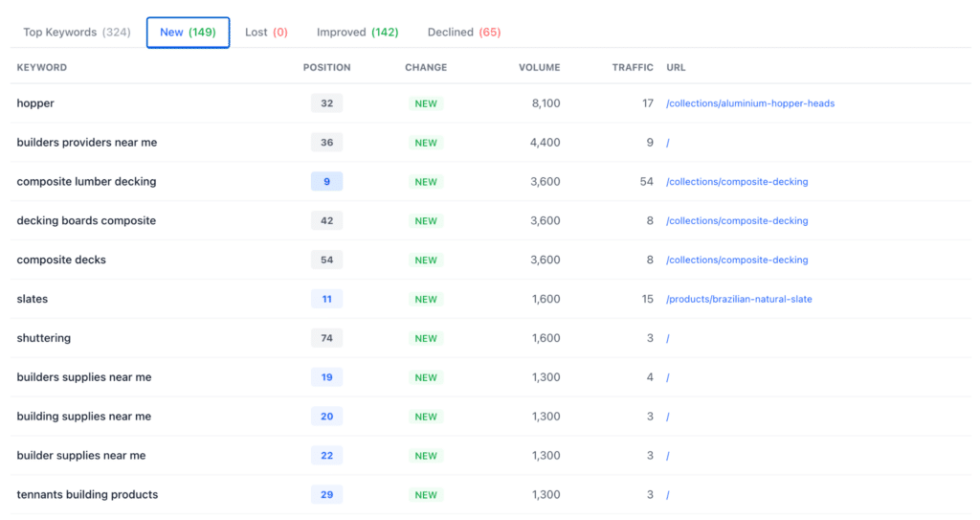
Task: Click the KEYWORD column header
Action: coord(42,68)
